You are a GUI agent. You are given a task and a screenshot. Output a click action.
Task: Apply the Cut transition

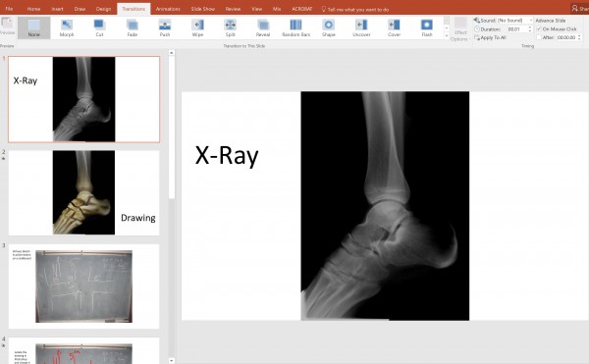[x=99, y=27]
